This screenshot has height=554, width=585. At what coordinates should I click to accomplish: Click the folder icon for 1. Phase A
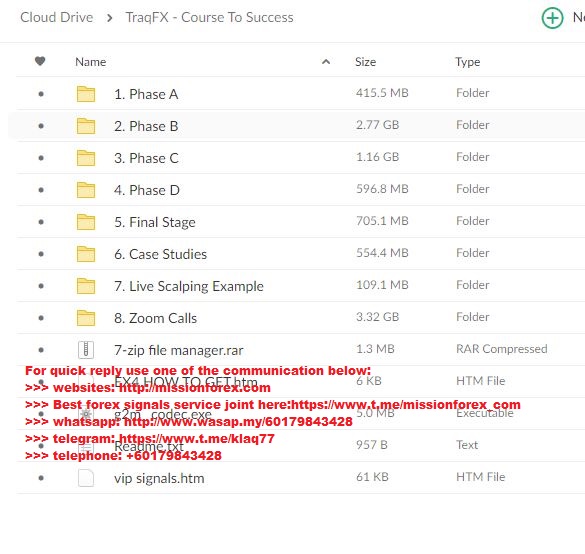(x=86, y=94)
